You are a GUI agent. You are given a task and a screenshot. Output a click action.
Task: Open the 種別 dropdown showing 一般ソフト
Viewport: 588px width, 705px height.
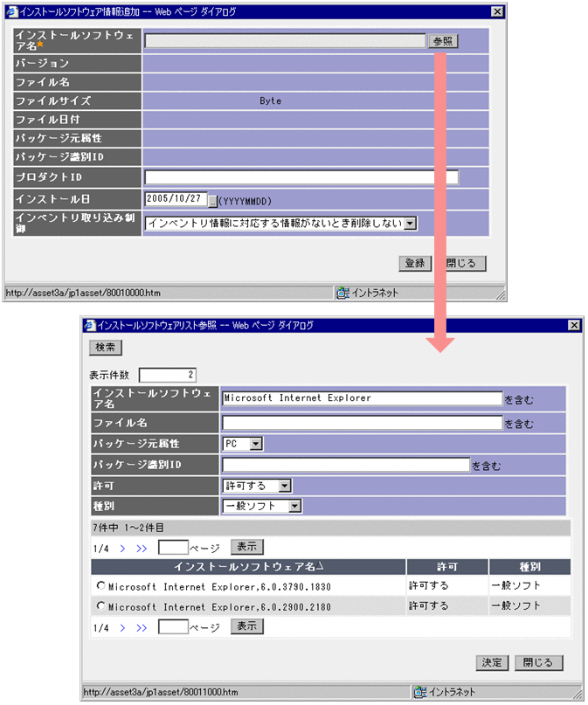pyautogui.click(x=295, y=507)
